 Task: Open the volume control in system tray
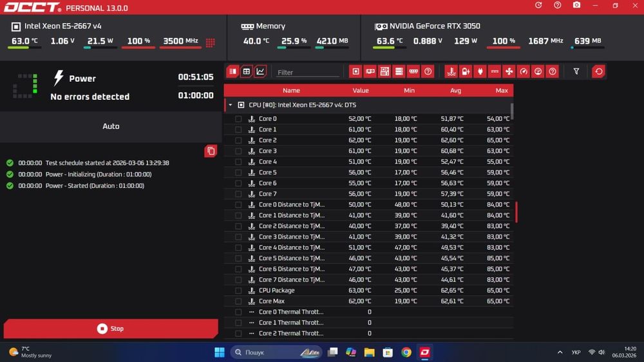(601, 352)
